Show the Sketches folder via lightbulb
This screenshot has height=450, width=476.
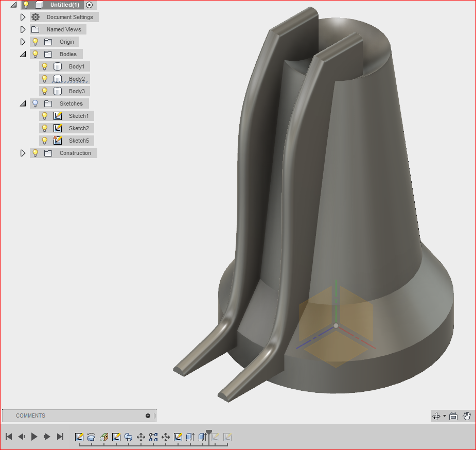pos(35,103)
